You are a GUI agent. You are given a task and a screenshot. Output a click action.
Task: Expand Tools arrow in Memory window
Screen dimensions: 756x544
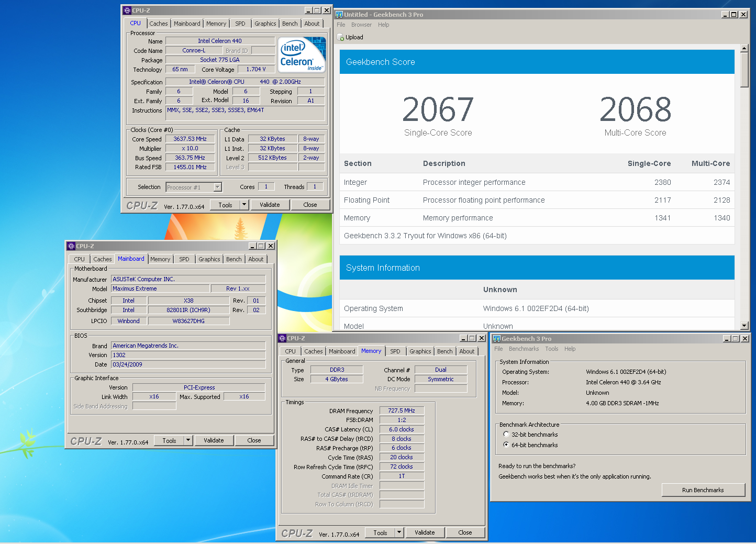399,532
